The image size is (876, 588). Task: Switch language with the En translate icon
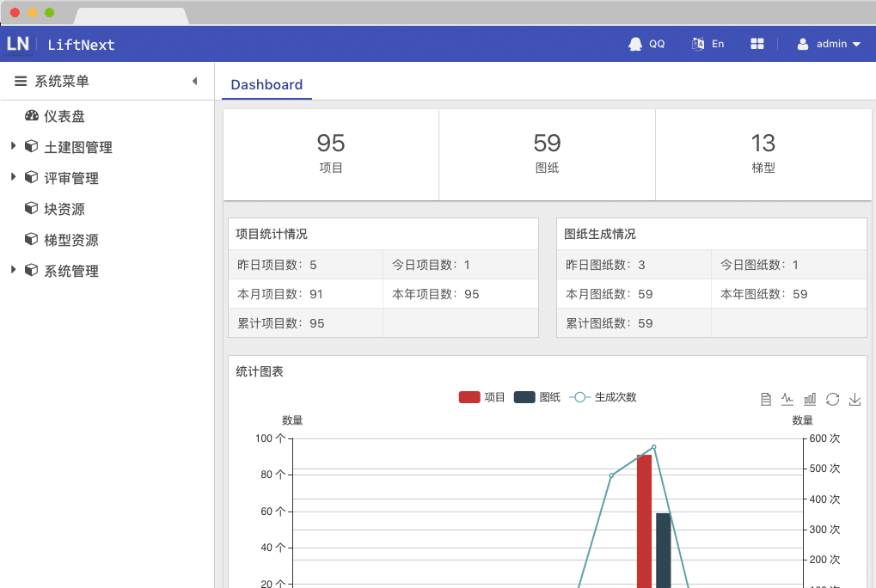(x=698, y=44)
